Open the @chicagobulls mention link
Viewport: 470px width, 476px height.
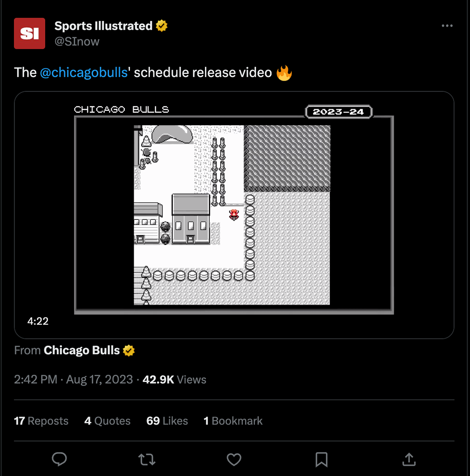pyautogui.click(x=84, y=72)
